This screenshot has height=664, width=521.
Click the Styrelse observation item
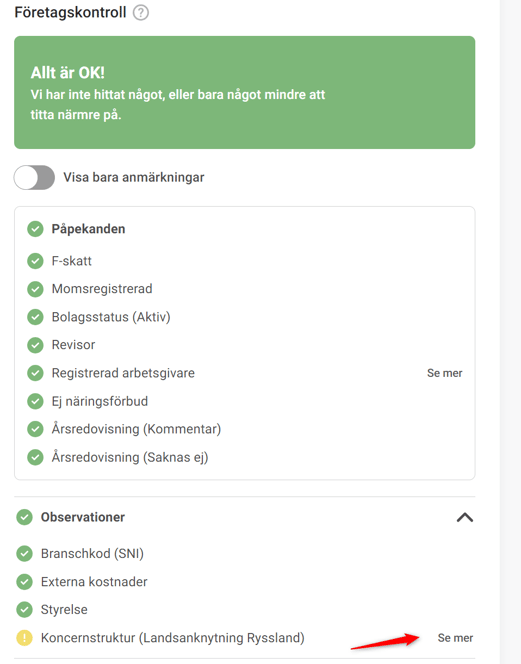(64, 609)
